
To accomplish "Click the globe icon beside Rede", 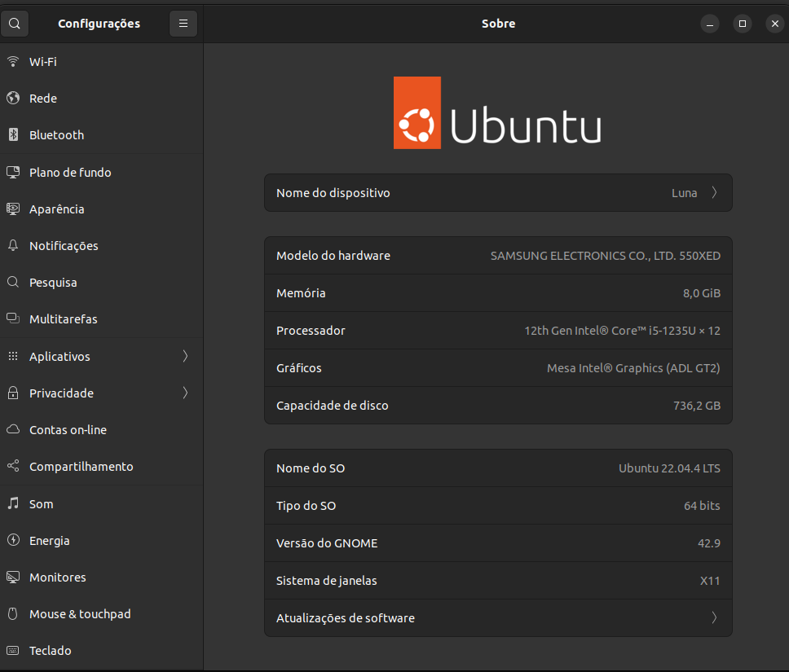I will click(13, 98).
